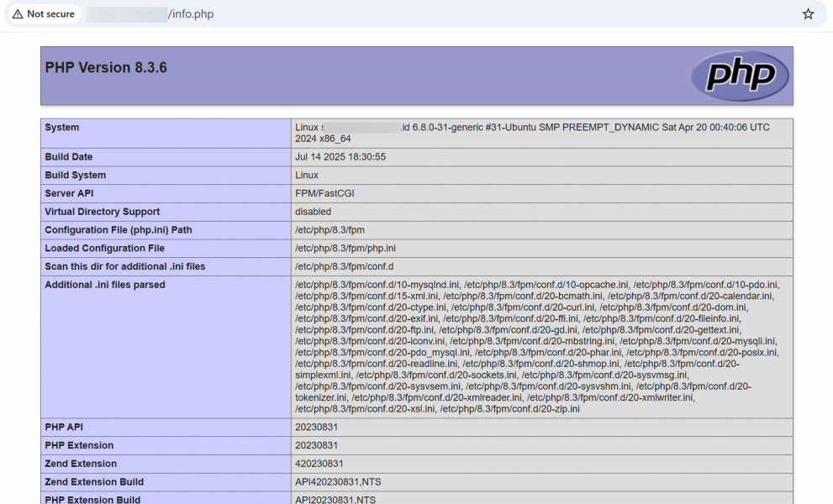Click the PHP logo image
Image resolution: width=833 pixels, height=504 pixels.
[x=739, y=76]
